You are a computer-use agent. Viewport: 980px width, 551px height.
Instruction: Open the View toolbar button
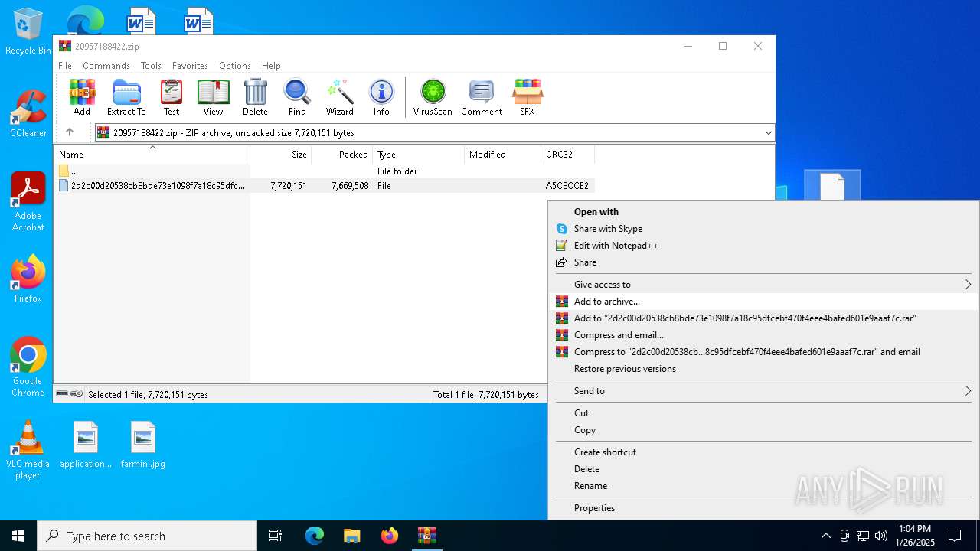[x=213, y=97]
